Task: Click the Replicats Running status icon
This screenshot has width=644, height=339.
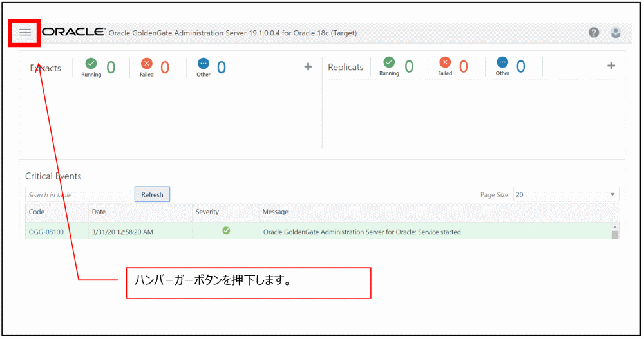Action: click(389, 62)
